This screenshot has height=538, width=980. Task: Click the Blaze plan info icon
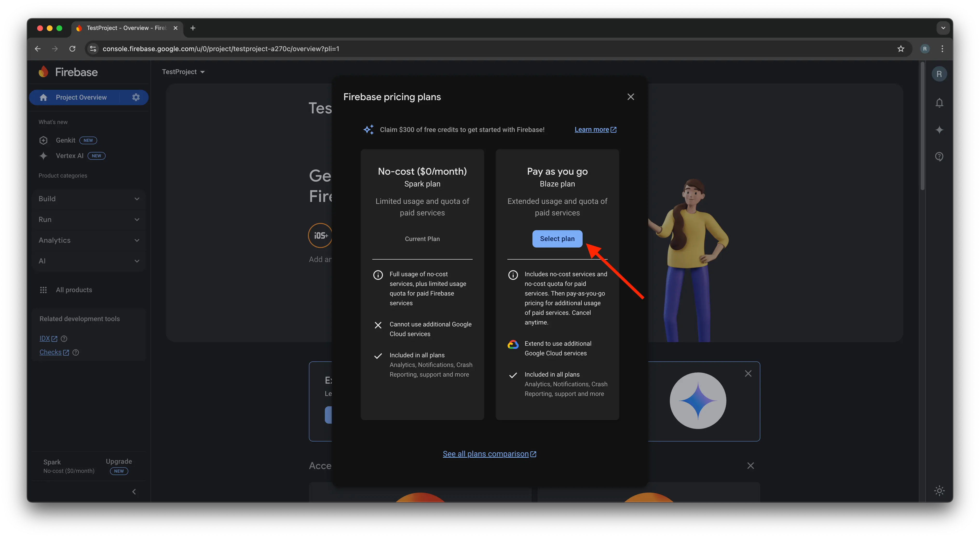(513, 275)
